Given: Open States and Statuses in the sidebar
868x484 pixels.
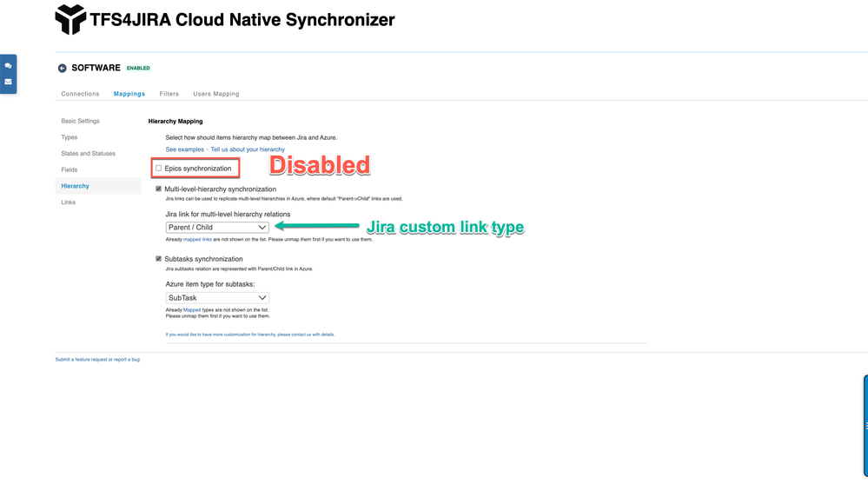Looking at the screenshot, I should pyautogui.click(x=88, y=154).
